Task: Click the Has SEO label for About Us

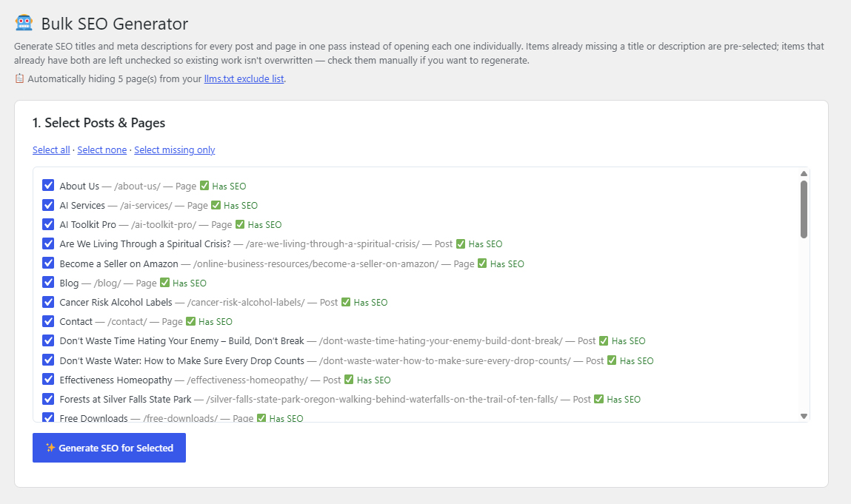Action: 229,186
